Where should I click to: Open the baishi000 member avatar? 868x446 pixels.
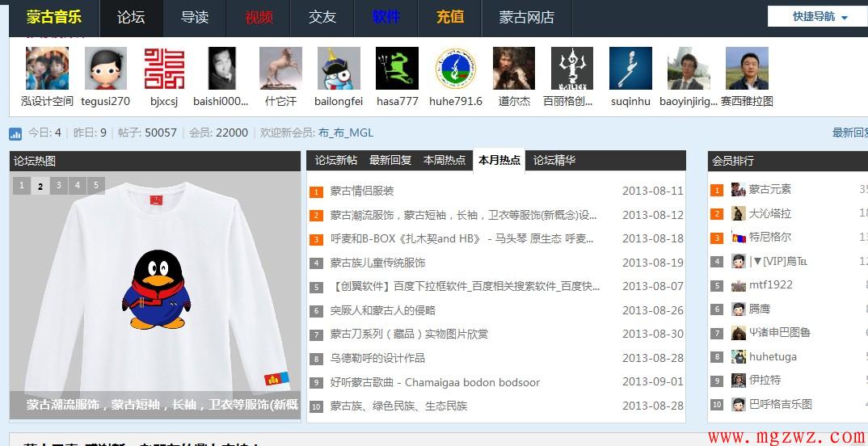pyautogui.click(x=222, y=68)
